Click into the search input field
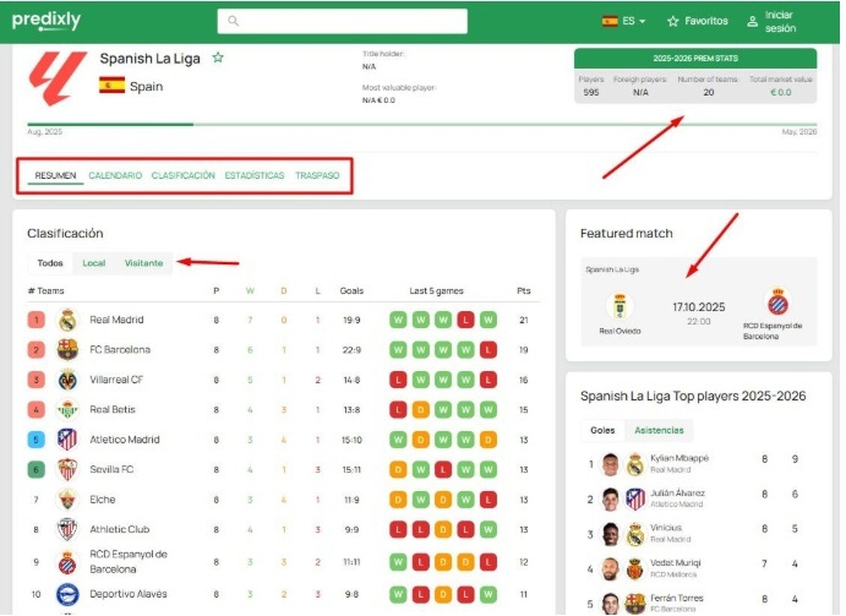The width and height of the screenshot is (846, 616). [349, 21]
